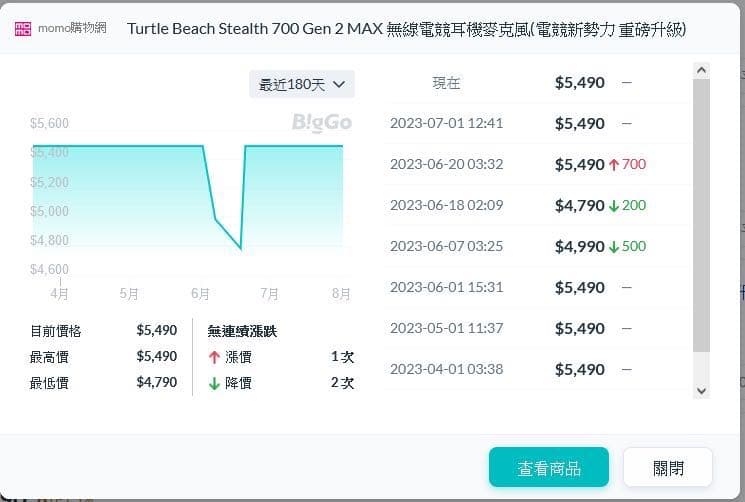Select the 2023-05-01 11:37 price entry
Viewport: 745px width, 502px height.
pos(537,328)
